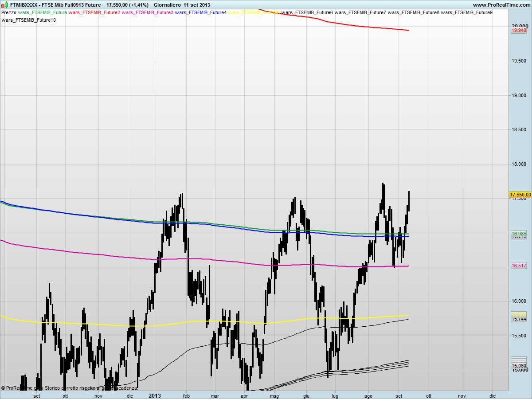Click the yellow 17.550,00 current price tag
This screenshot has height=399, width=532.
pos(520,195)
